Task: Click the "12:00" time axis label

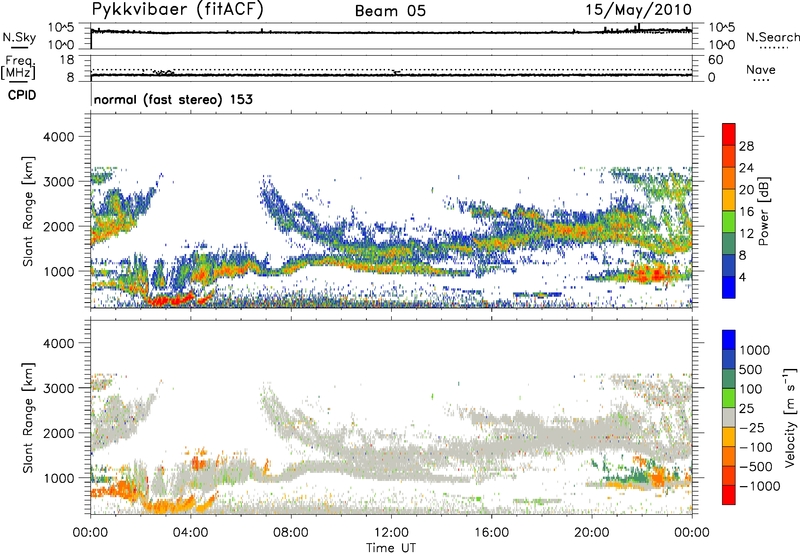Action: 391,533
